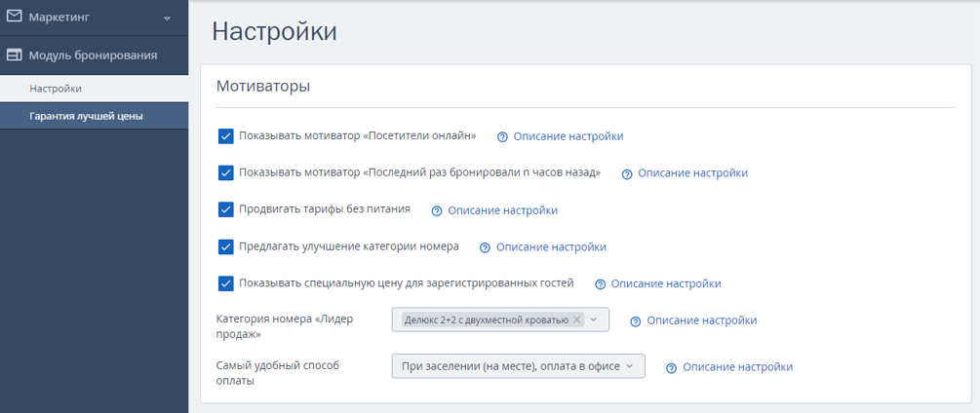Click the Настройки page title

click(x=274, y=32)
